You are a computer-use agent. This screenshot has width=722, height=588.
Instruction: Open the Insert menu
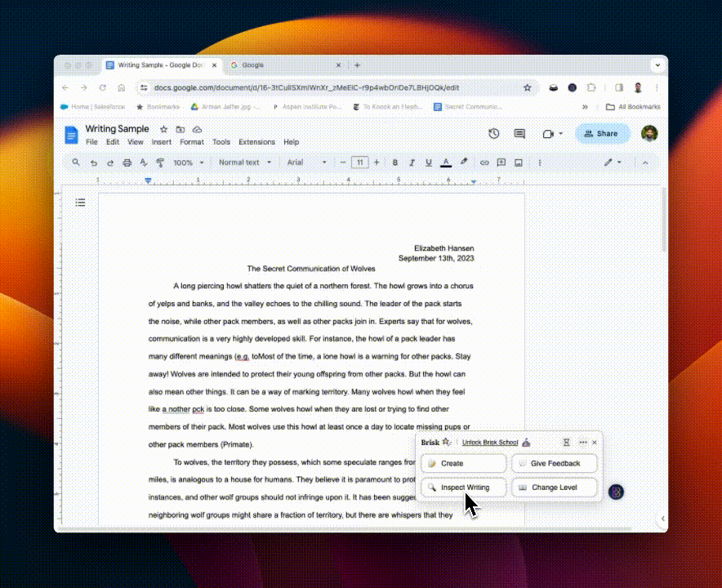click(x=161, y=142)
